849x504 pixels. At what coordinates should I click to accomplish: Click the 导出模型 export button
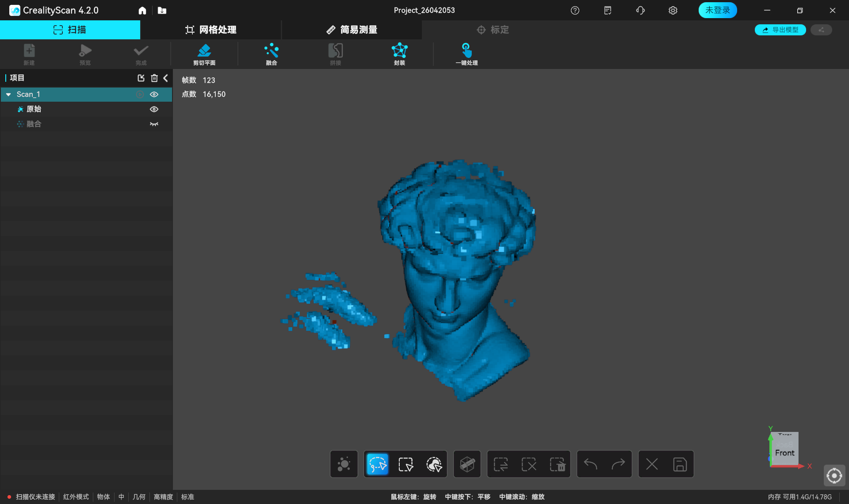tap(780, 30)
